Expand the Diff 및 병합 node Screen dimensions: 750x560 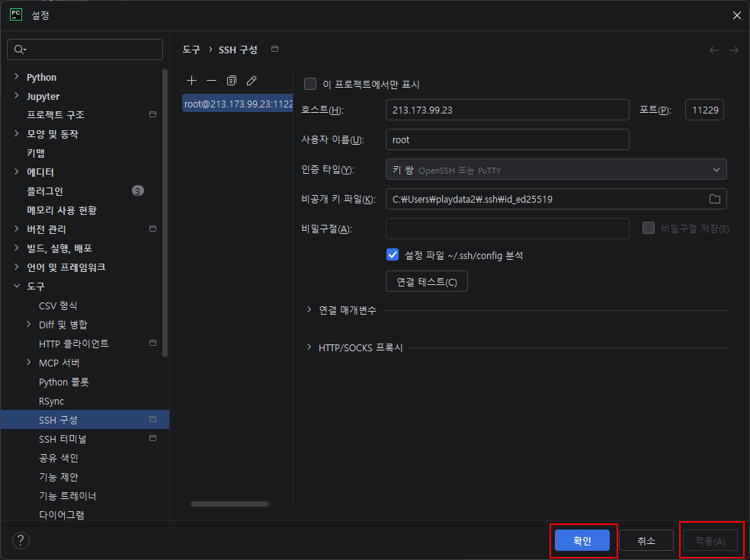click(x=29, y=325)
